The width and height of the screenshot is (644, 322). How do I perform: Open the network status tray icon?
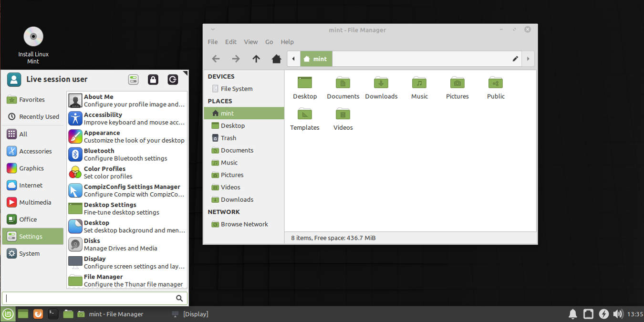pos(588,314)
